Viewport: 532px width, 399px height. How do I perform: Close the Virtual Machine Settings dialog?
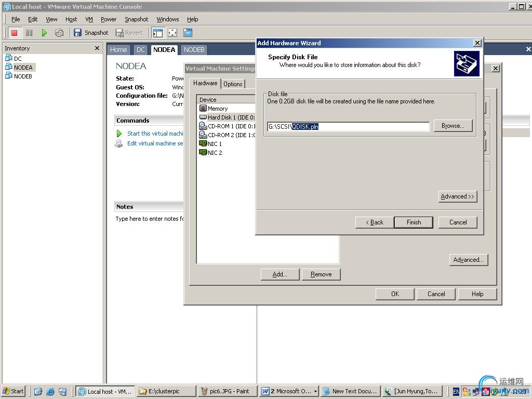coord(495,68)
